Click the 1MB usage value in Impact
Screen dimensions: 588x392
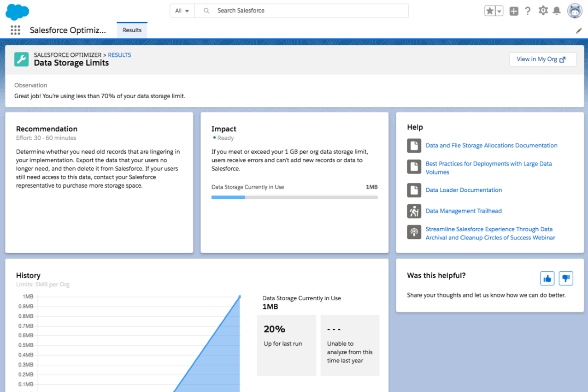[371, 187]
